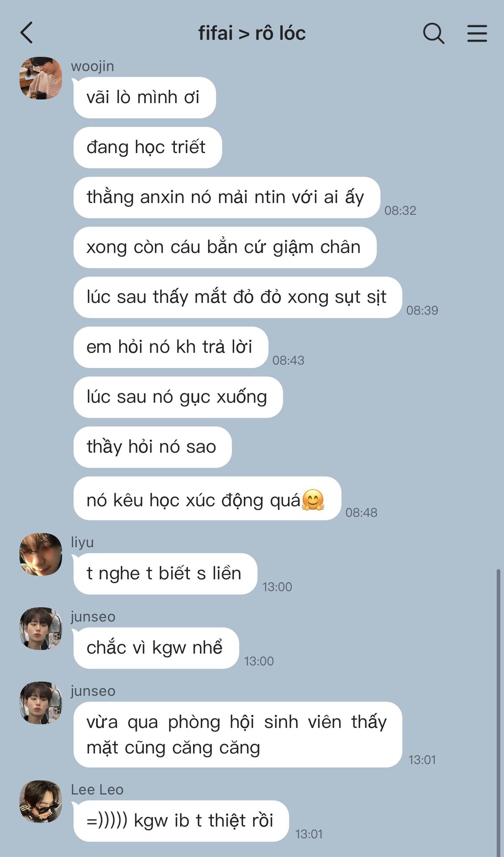Image resolution: width=504 pixels, height=857 pixels.
Task: Select the 'vãi lò mình ơi' message bubble
Action: pos(145,97)
